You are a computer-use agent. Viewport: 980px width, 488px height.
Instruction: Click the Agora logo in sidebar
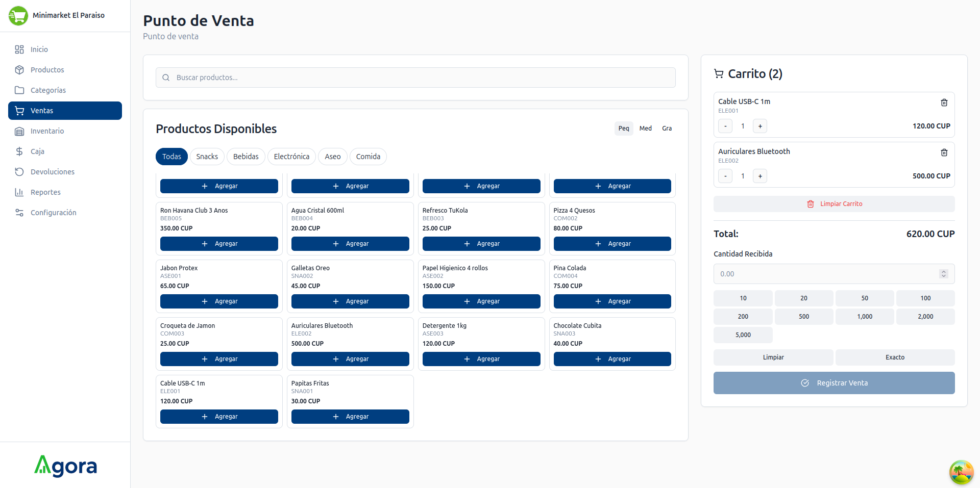(65, 466)
